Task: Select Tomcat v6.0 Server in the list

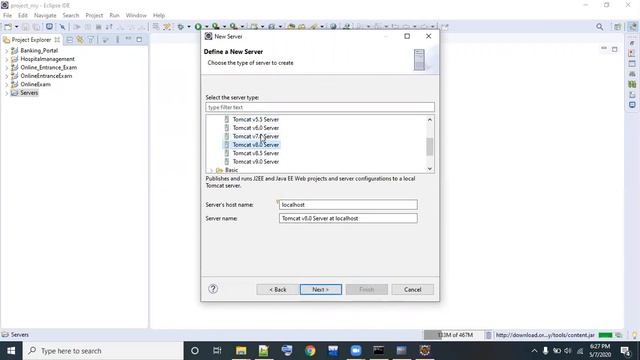Action: (x=256, y=128)
